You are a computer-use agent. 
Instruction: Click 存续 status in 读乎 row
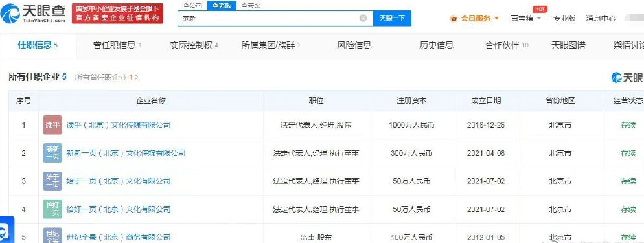click(x=628, y=125)
